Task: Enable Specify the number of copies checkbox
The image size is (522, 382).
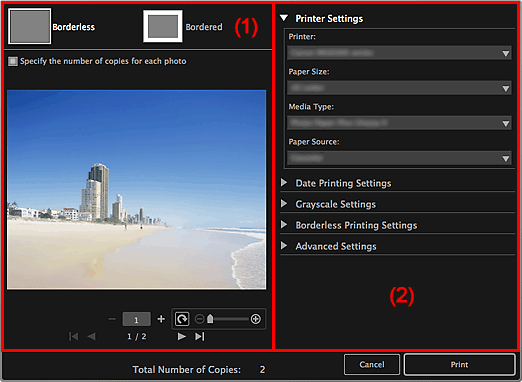Action: tap(13, 61)
